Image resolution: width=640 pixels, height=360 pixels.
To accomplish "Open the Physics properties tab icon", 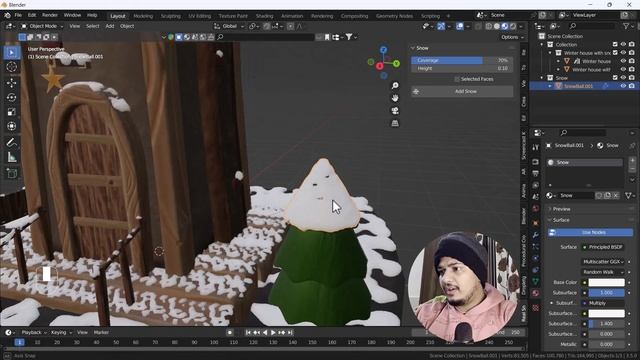I will [536, 258].
